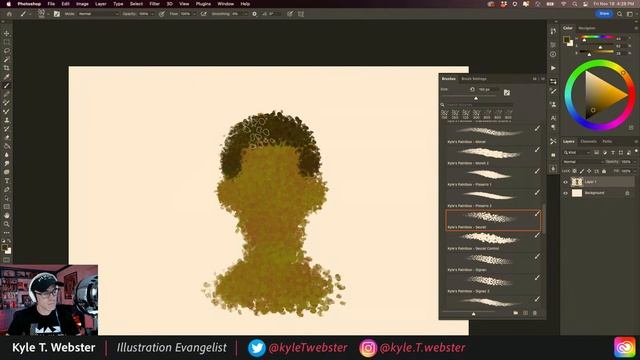640x360 pixels.
Task: Hide Layer 1 with its eye icon
Action: (566, 182)
